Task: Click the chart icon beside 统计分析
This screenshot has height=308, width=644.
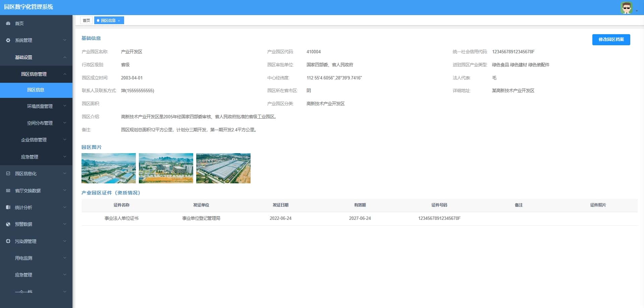Action: (x=8, y=207)
